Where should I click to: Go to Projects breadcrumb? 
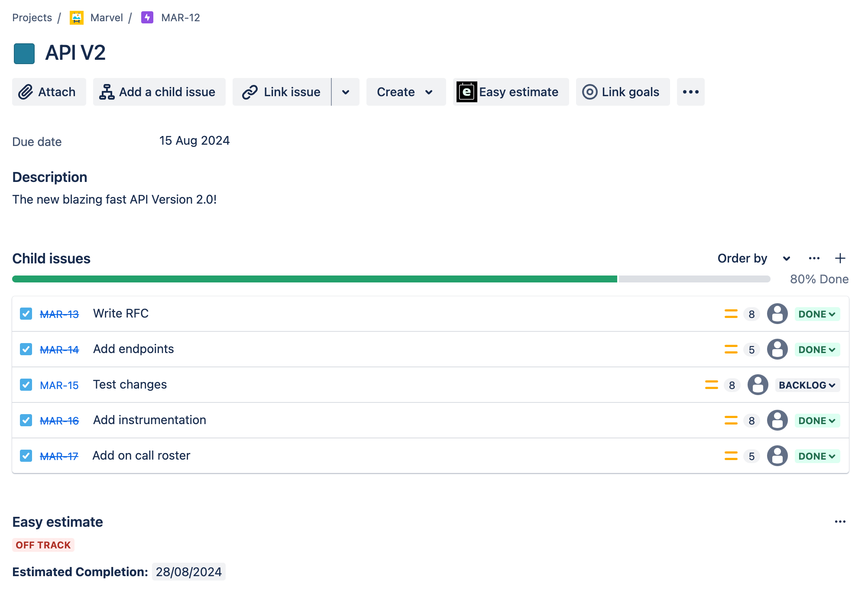click(x=32, y=18)
